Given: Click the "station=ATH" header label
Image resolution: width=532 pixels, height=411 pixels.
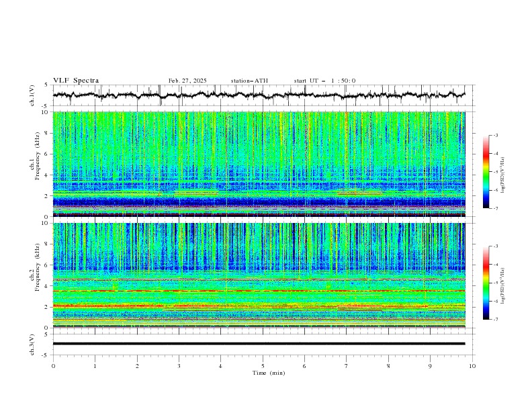Looking at the screenshot, I should tap(249, 81).
